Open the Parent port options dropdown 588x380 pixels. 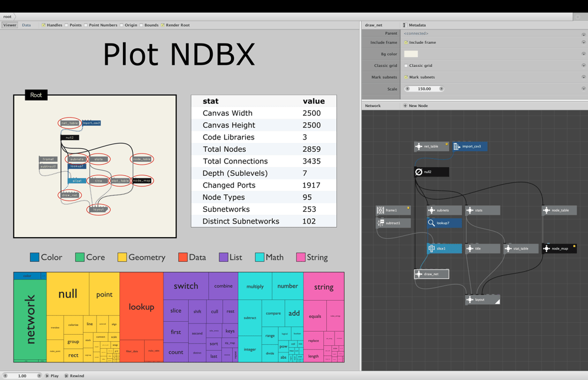point(583,34)
